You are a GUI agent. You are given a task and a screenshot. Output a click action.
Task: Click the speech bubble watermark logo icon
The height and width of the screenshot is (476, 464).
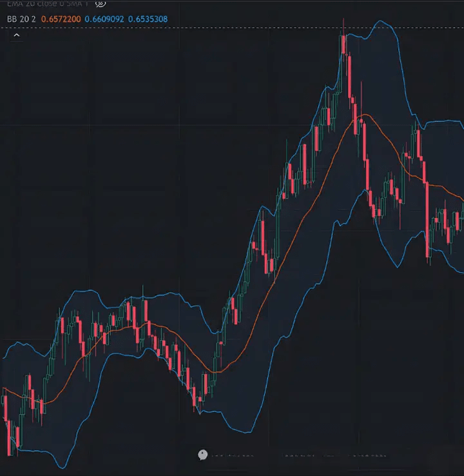pyautogui.click(x=202, y=455)
